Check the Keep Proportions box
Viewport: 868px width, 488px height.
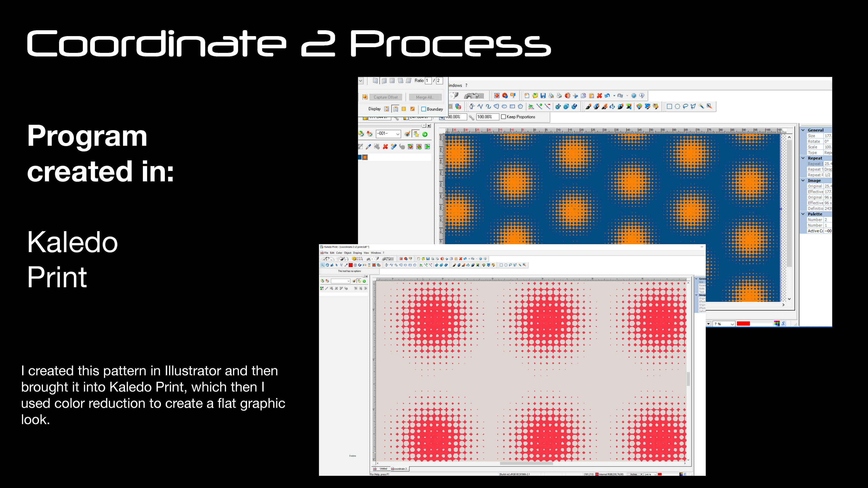[503, 117]
